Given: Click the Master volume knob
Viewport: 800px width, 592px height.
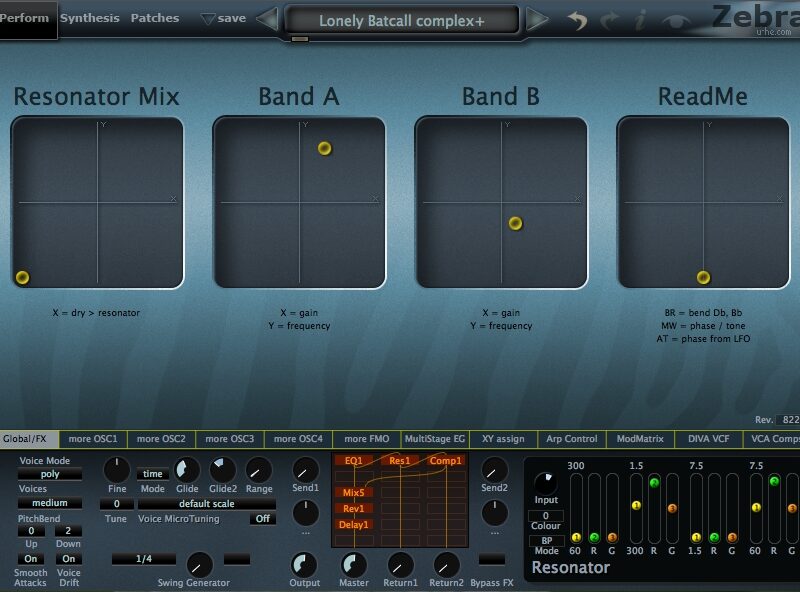Looking at the screenshot, I should click(354, 564).
